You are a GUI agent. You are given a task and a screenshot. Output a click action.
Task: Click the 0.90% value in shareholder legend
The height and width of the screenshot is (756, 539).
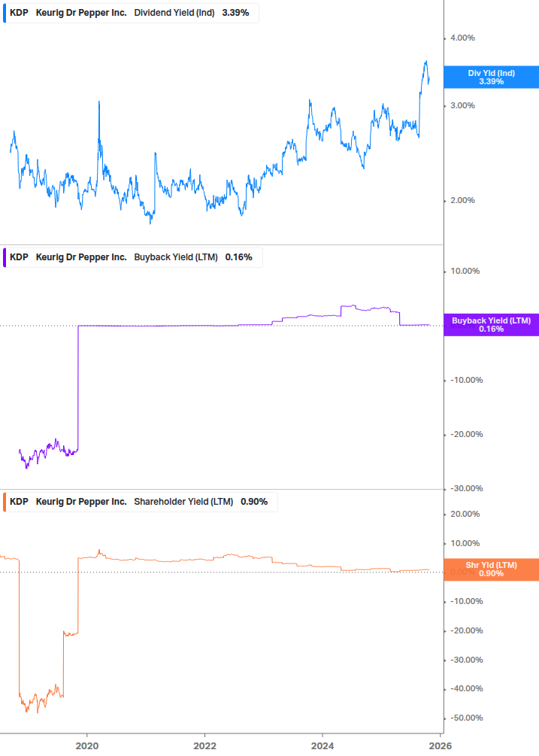254,502
